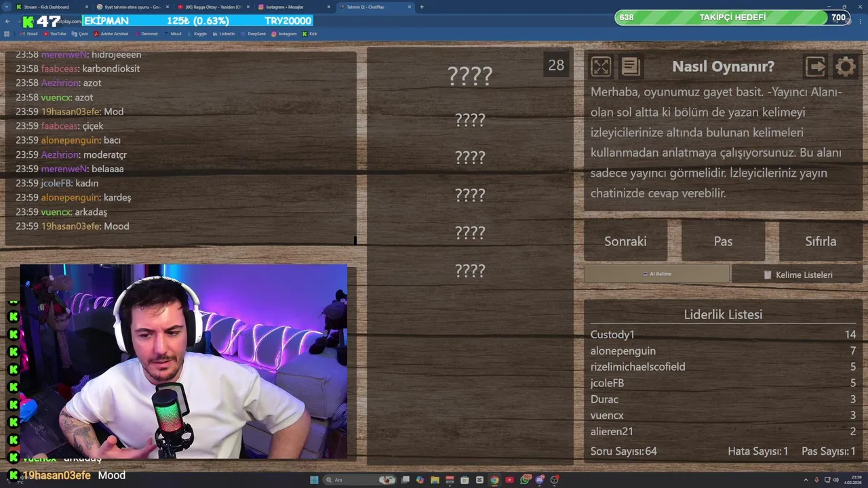Click the first hidden ???? word at top
Viewport: 868px width, 488px height.
point(470,75)
